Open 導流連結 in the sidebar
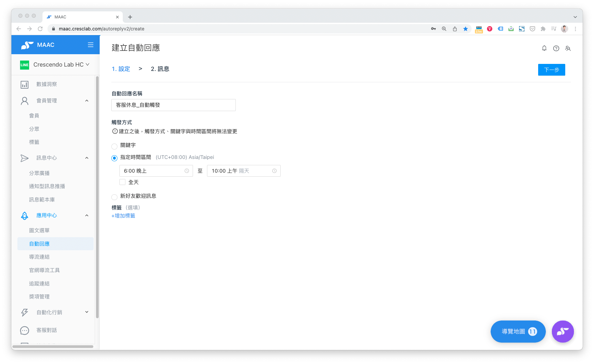 (x=39, y=257)
